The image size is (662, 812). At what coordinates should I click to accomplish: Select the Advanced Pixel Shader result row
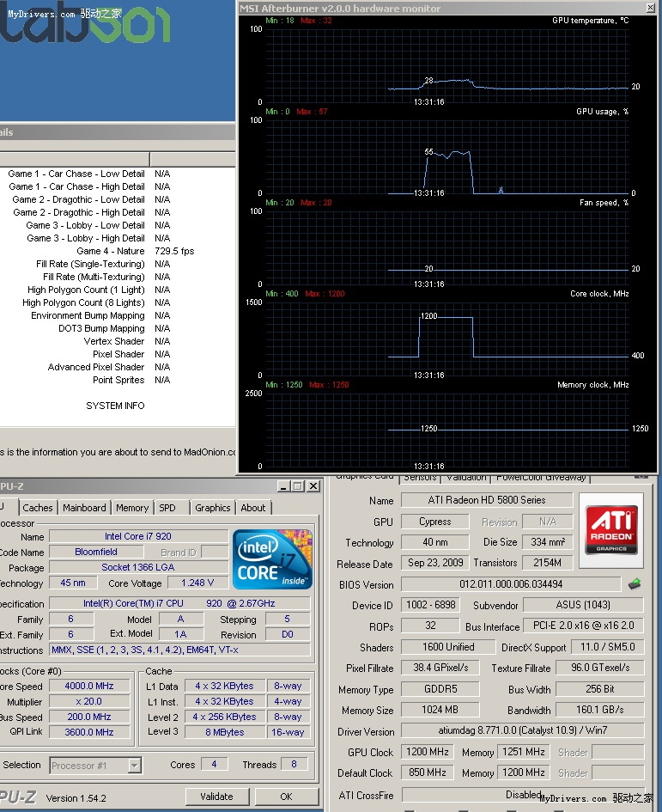[x=118, y=367]
